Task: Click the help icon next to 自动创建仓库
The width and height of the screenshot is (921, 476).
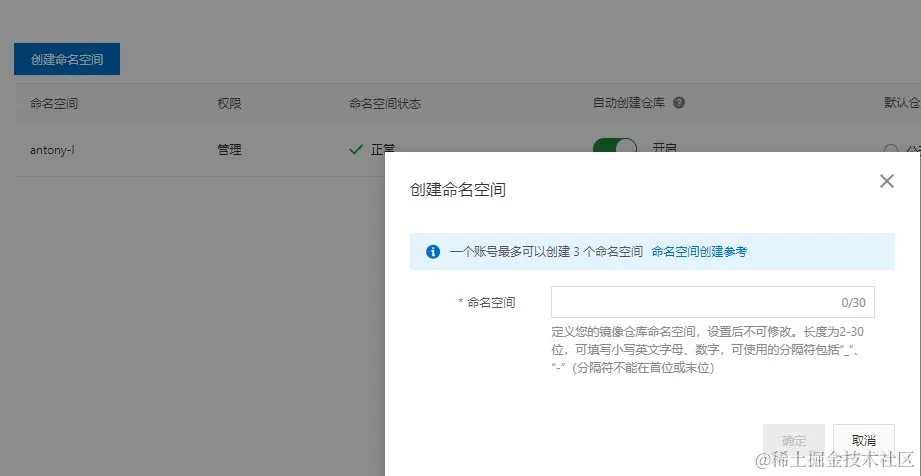Action: pyautogui.click(x=679, y=103)
